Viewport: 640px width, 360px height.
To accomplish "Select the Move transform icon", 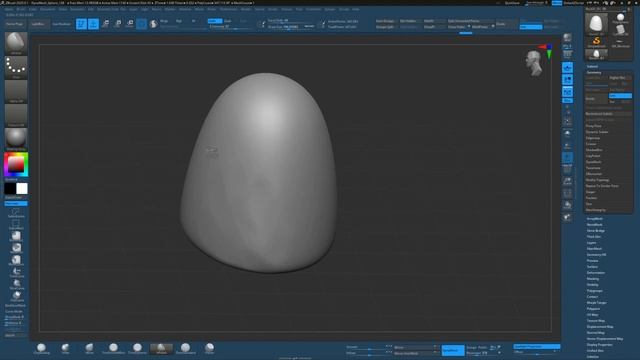I will 105,24.
